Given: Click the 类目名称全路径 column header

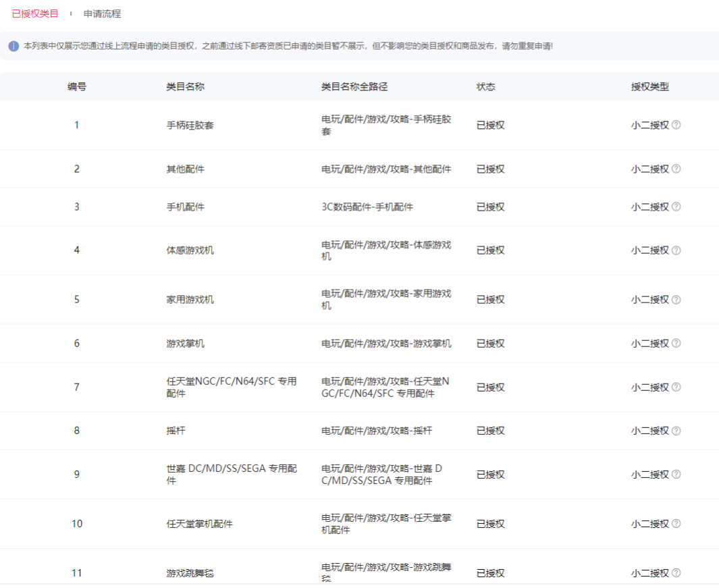Looking at the screenshot, I should (x=354, y=87).
